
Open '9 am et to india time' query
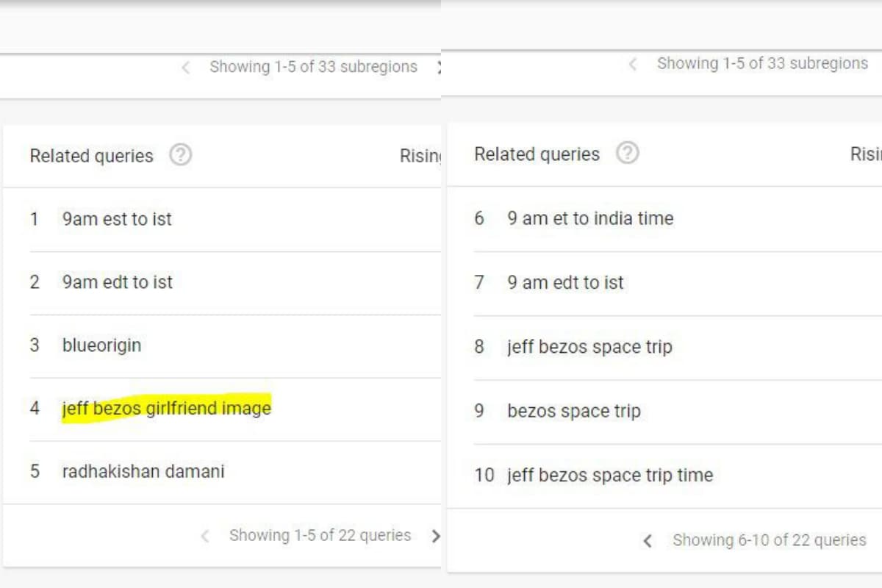coord(590,218)
